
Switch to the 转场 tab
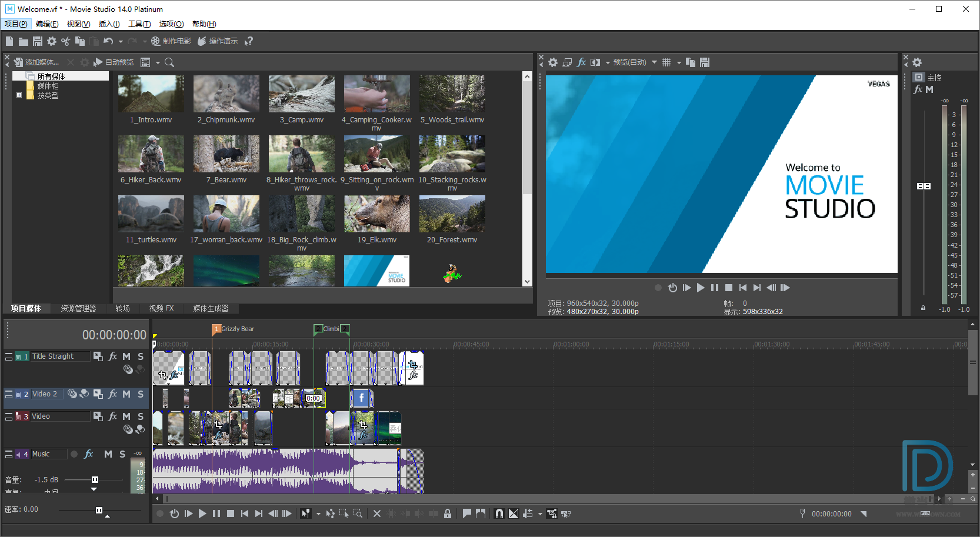tap(122, 308)
